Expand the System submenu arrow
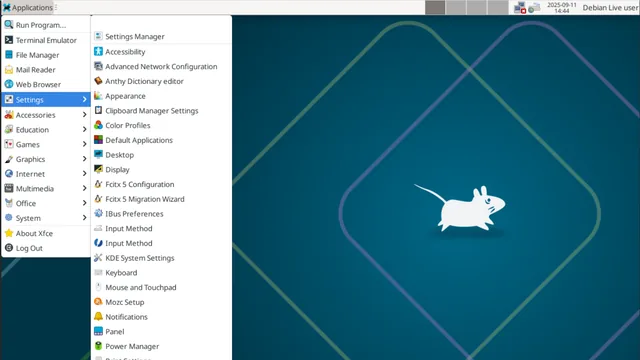 click(84, 218)
